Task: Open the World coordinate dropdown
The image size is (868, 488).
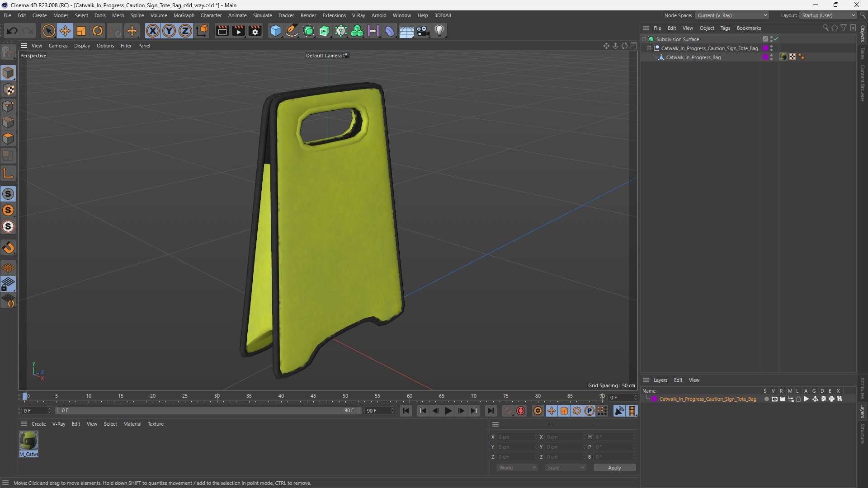Action: (x=517, y=468)
